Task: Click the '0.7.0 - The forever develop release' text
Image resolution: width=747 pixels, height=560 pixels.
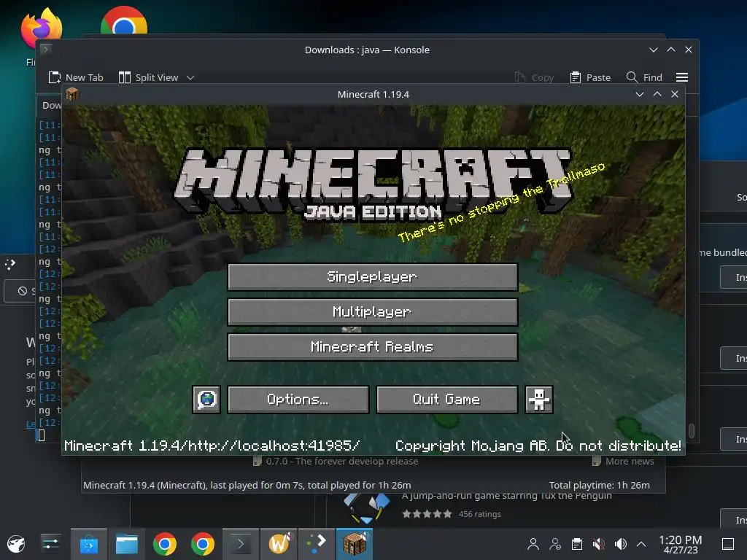Action: [342, 461]
